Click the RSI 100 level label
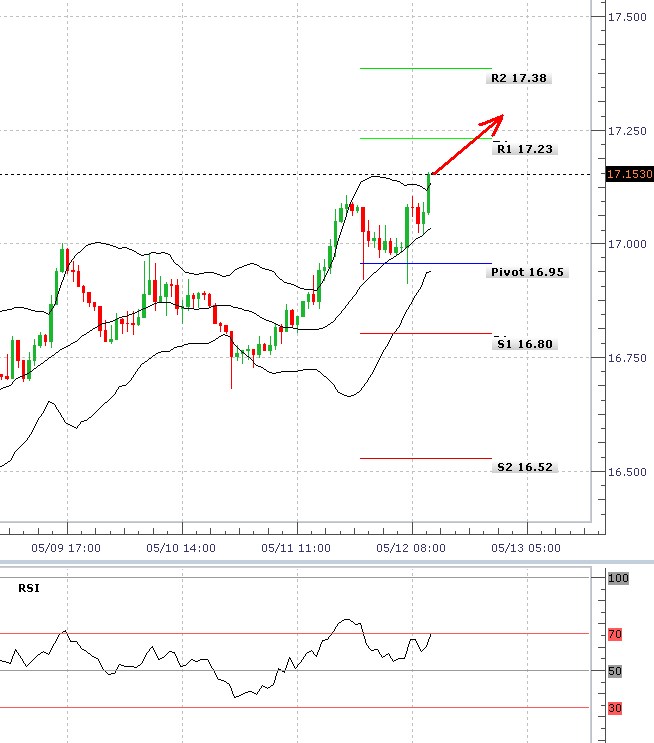This screenshot has width=654, height=743. click(618, 578)
